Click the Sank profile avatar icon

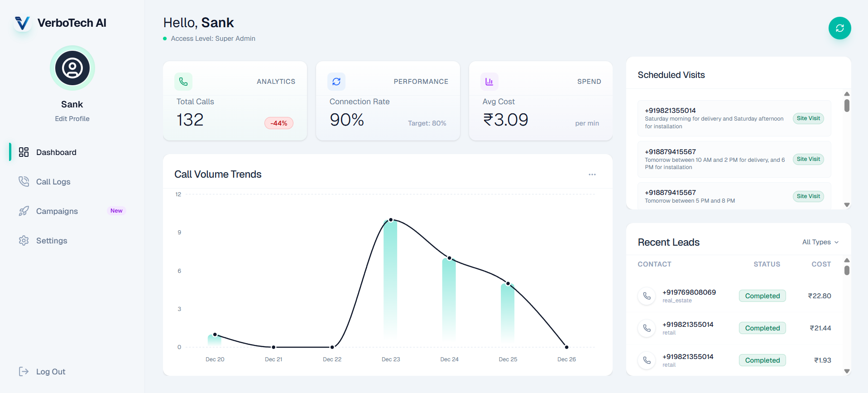(x=72, y=68)
